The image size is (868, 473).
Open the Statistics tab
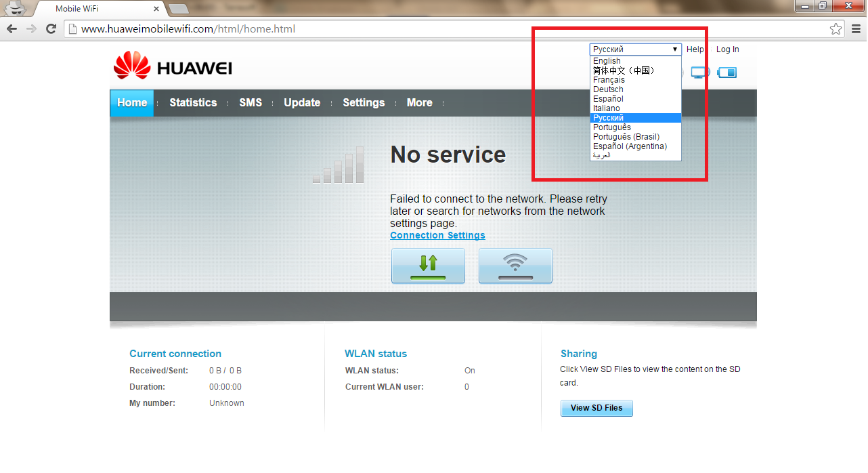[193, 103]
